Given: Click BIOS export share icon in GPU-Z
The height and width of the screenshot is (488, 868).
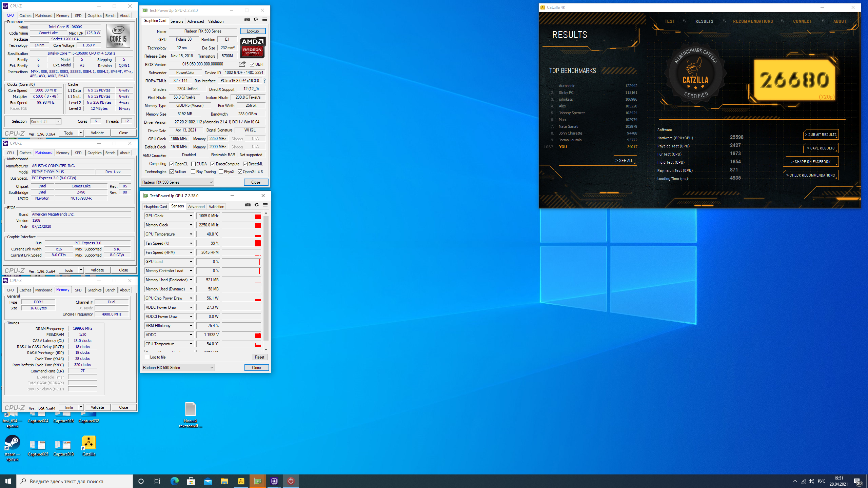Looking at the screenshot, I should click(x=242, y=64).
